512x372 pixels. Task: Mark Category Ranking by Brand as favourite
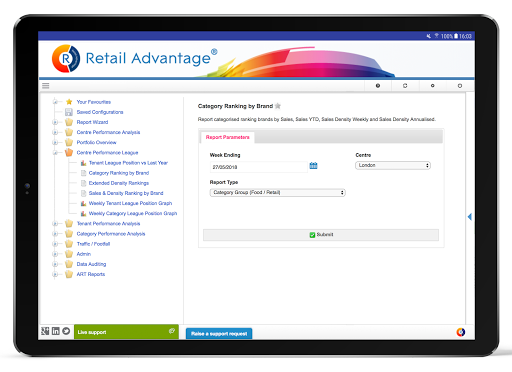[x=278, y=106]
